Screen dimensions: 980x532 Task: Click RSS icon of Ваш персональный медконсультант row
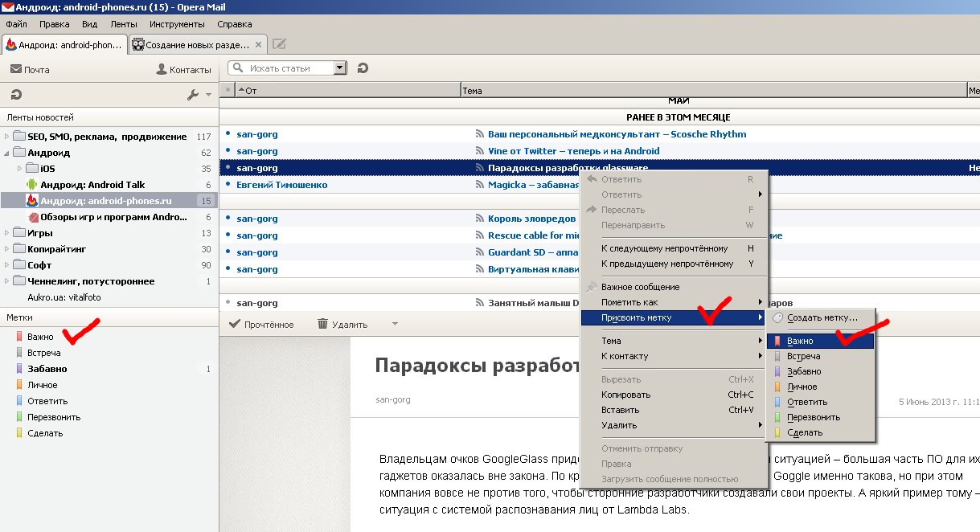tap(481, 134)
